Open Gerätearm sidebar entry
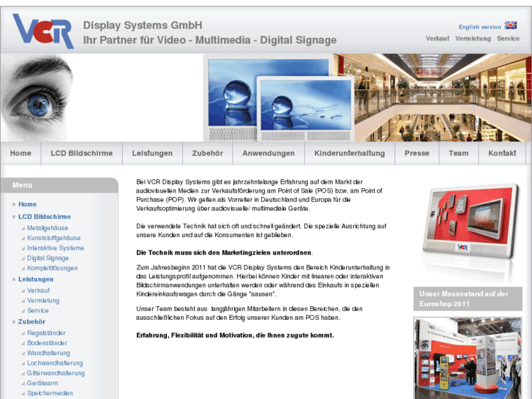Screen dimensions: 532x399 click(x=42, y=383)
